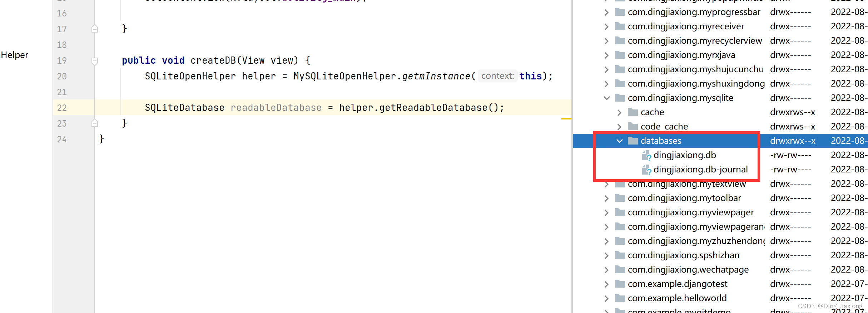
Task: Click the fold end marker at line 17
Action: pos(95,29)
